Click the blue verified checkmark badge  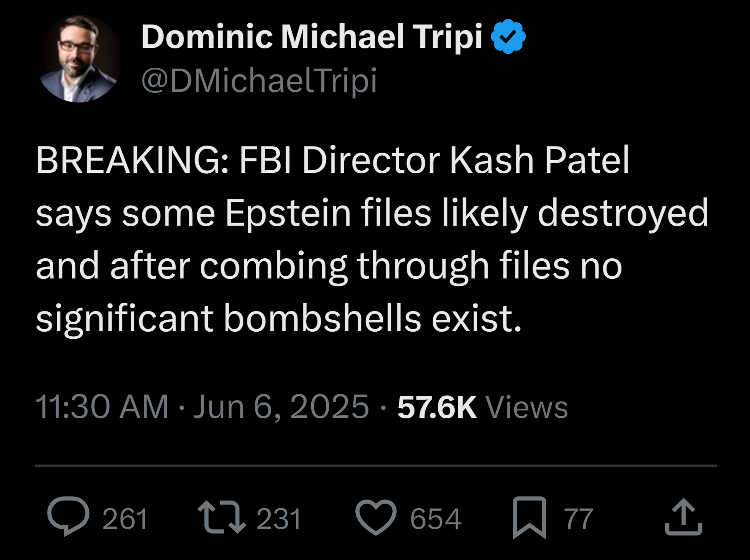pyautogui.click(x=508, y=37)
